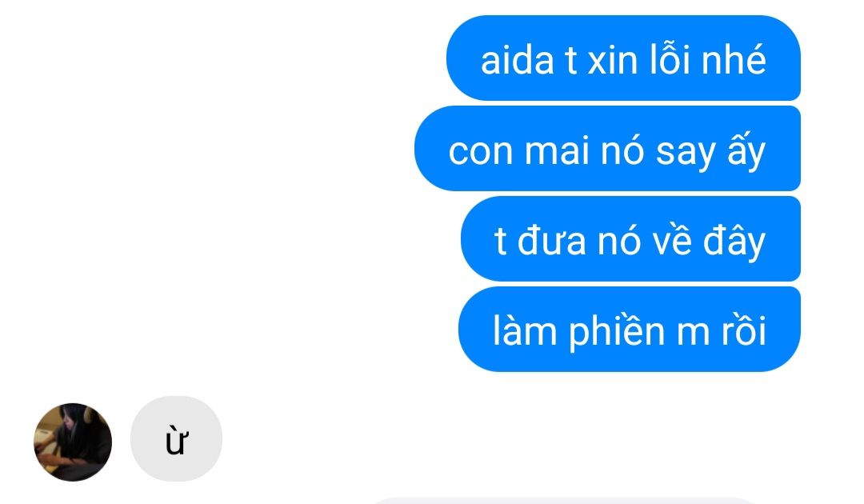This screenshot has width=864, height=504.
Task: Select the word "mai" in second bubble
Action: point(557,150)
